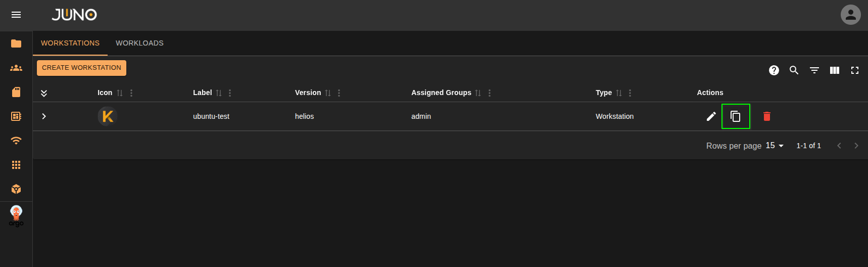Show or hide table columns

834,70
